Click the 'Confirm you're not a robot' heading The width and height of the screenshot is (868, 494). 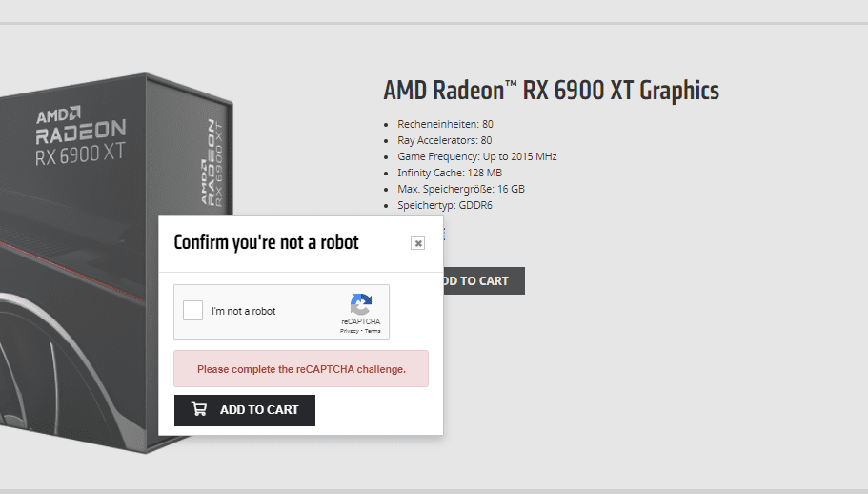tap(266, 242)
